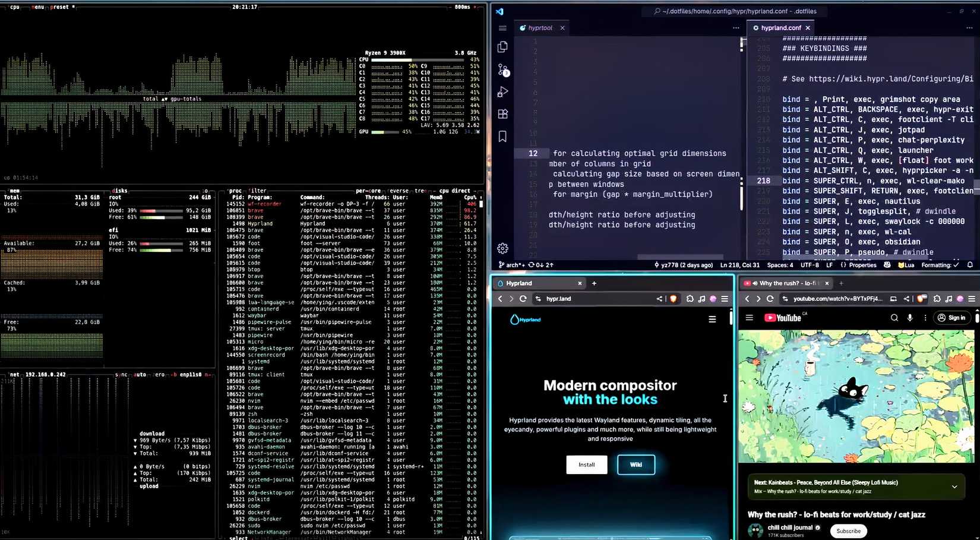Image resolution: width=980 pixels, height=540 pixels.
Task: Click share icon in Hyprland browser address bar
Action: click(x=659, y=299)
